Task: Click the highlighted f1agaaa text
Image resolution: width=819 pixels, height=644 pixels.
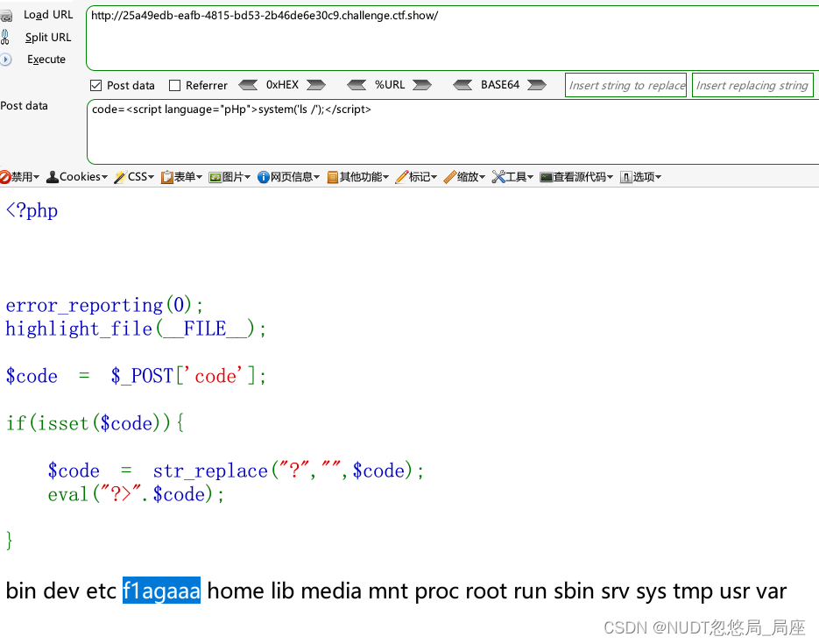Action: 161,591
